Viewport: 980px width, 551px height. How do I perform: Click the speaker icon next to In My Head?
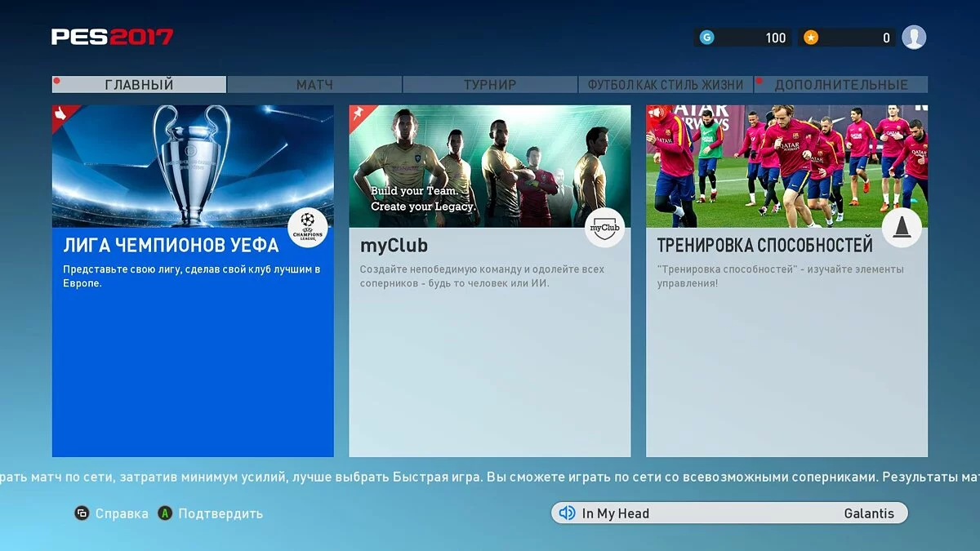click(568, 513)
